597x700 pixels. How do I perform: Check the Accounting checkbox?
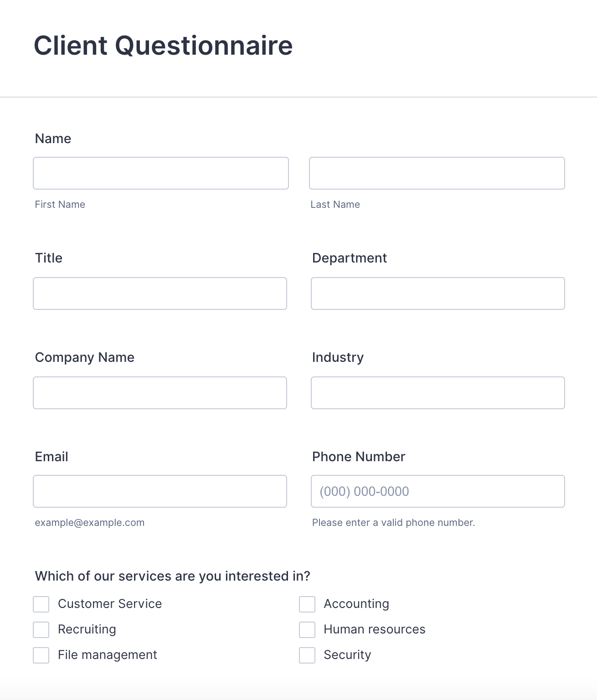coord(307,604)
